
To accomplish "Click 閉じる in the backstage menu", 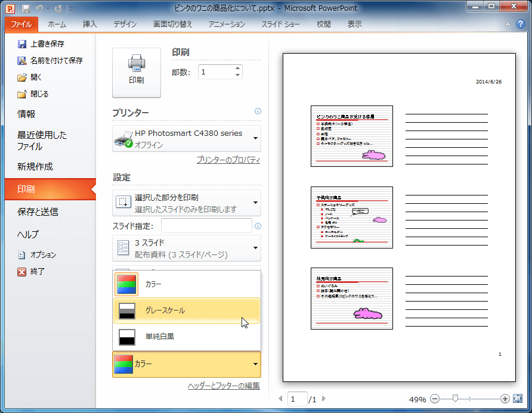I will point(33,94).
